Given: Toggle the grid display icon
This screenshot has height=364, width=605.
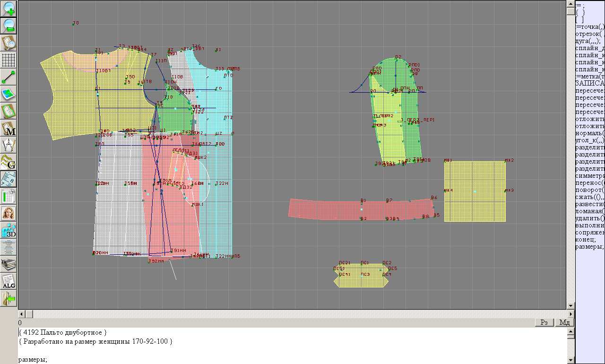Looking at the screenshot, I should [x=9, y=60].
